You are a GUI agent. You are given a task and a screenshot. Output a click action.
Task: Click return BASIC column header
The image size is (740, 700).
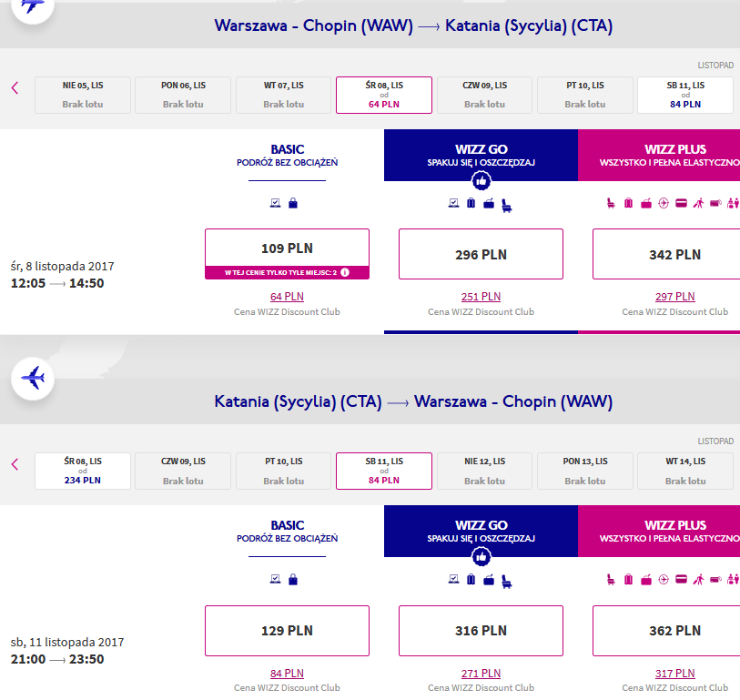tap(287, 532)
